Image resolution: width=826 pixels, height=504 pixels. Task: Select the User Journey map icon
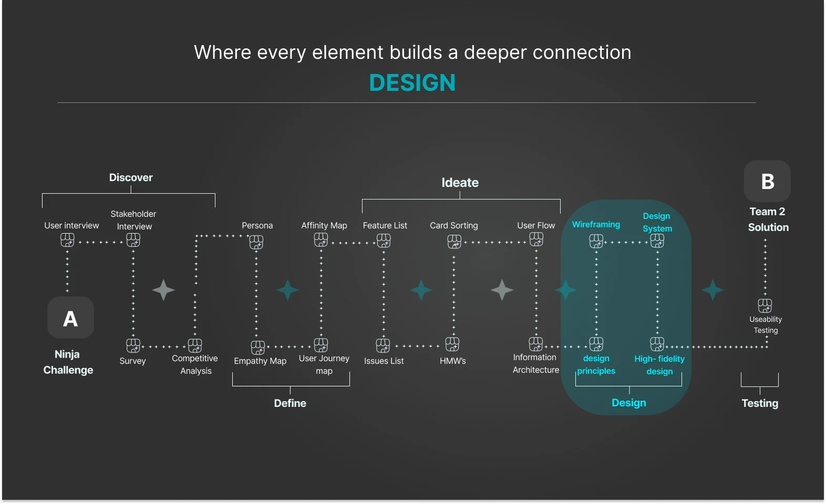tap(321, 345)
